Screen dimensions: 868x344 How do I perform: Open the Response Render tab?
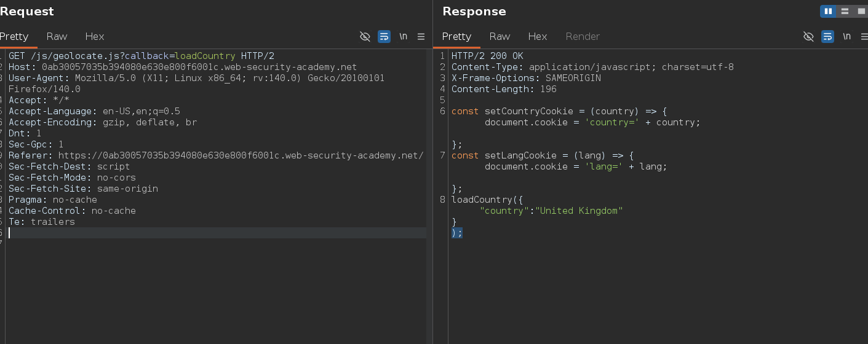pos(583,36)
